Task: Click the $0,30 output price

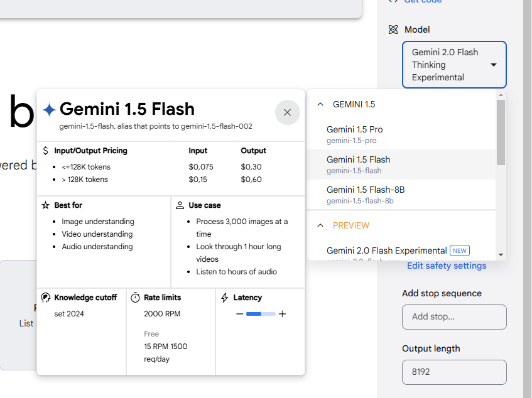Action: coord(251,167)
